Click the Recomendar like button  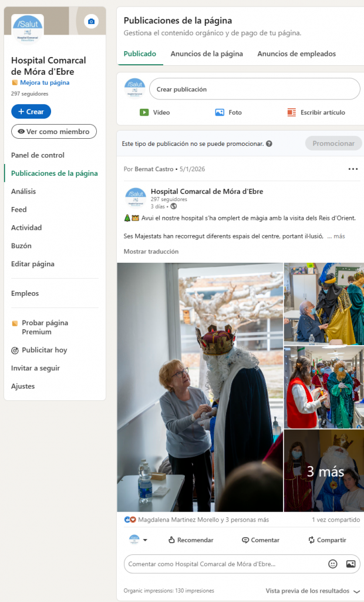[x=191, y=540]
